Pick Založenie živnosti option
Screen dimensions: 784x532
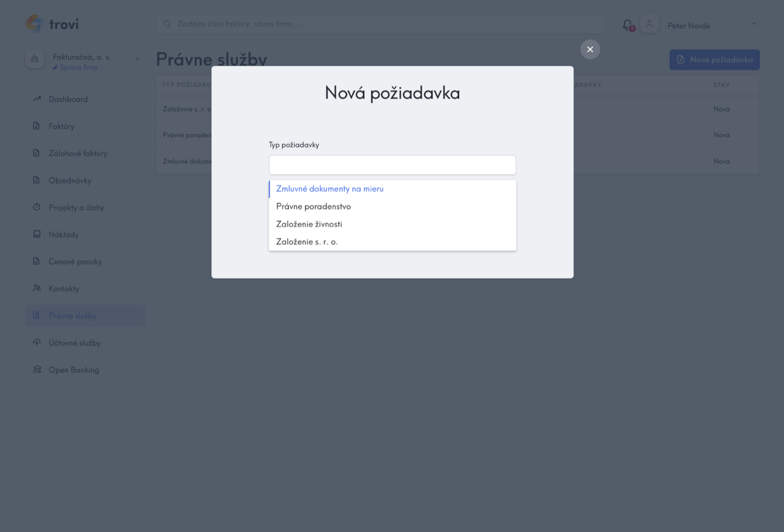(393, 224)
